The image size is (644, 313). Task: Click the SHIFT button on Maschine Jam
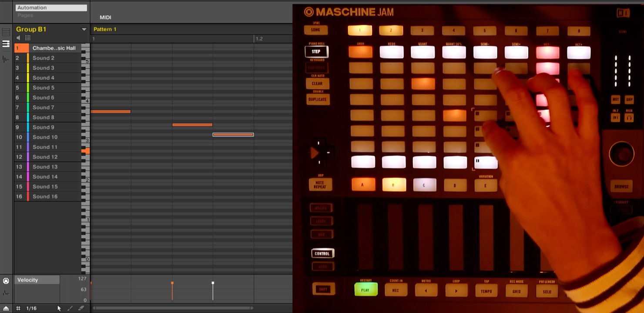(x=324, y=289)
